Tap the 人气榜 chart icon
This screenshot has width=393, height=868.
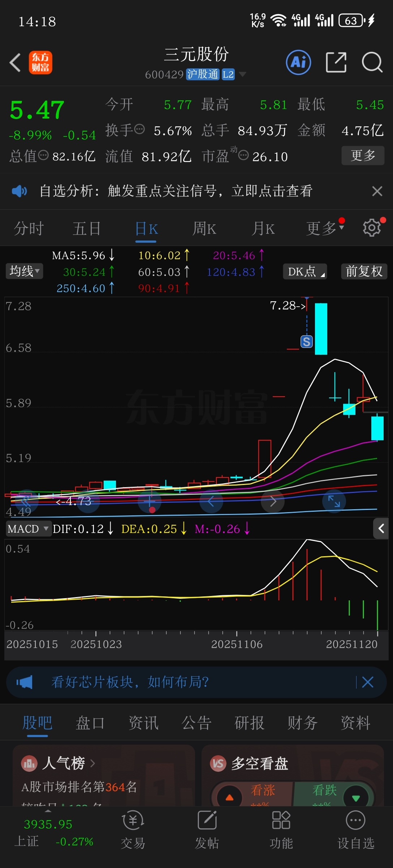[x=29, y=764]
